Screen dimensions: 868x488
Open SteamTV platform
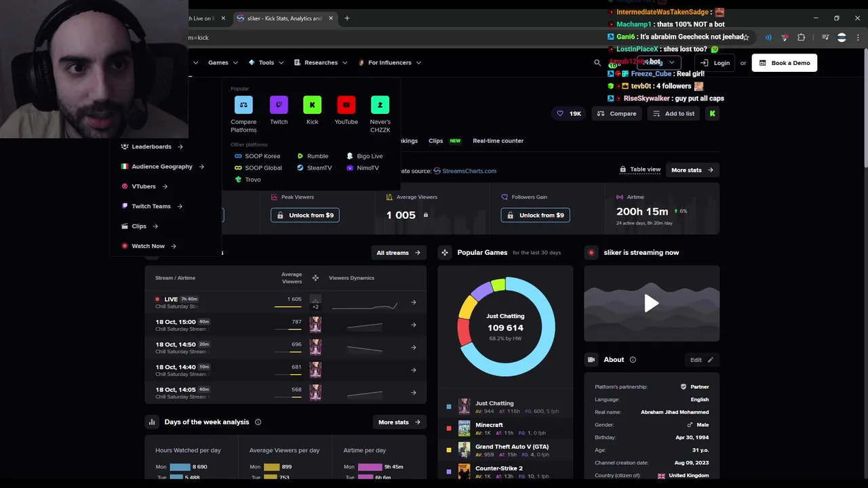tap(315, 167)
